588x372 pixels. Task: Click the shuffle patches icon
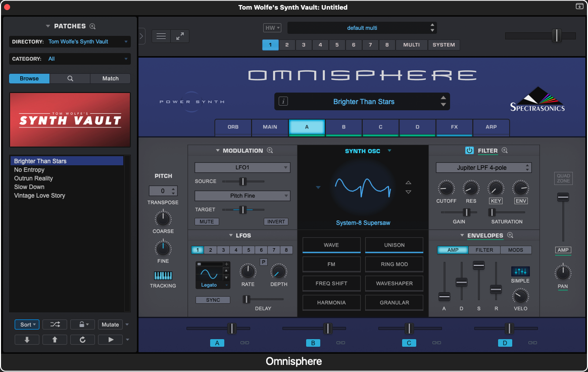(55, 324)
